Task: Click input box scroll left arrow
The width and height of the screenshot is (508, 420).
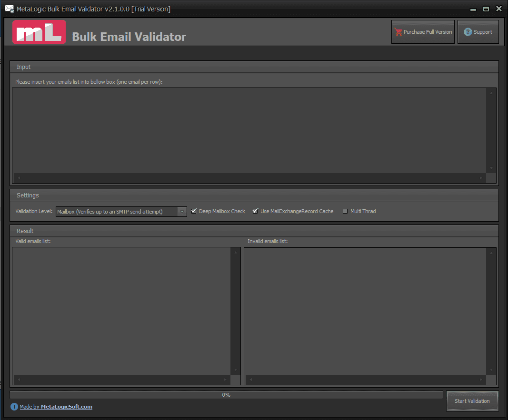Action: (x=19, y=177)
